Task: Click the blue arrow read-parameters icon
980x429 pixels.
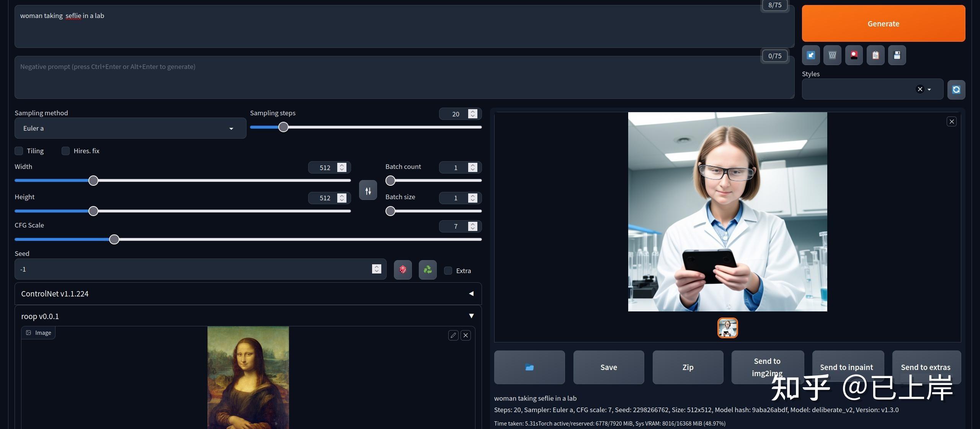Action: pyautogui.click(x=811, y=55)
